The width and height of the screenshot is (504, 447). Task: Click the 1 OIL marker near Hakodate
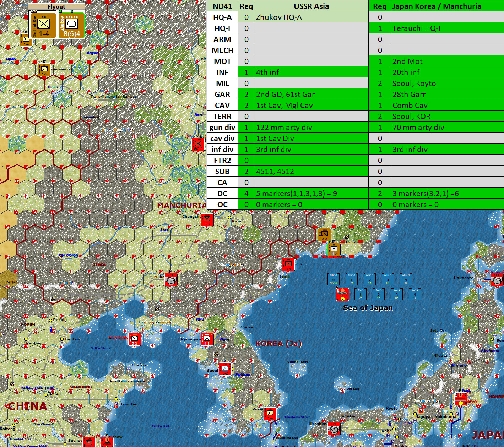[x=497, y=279]
